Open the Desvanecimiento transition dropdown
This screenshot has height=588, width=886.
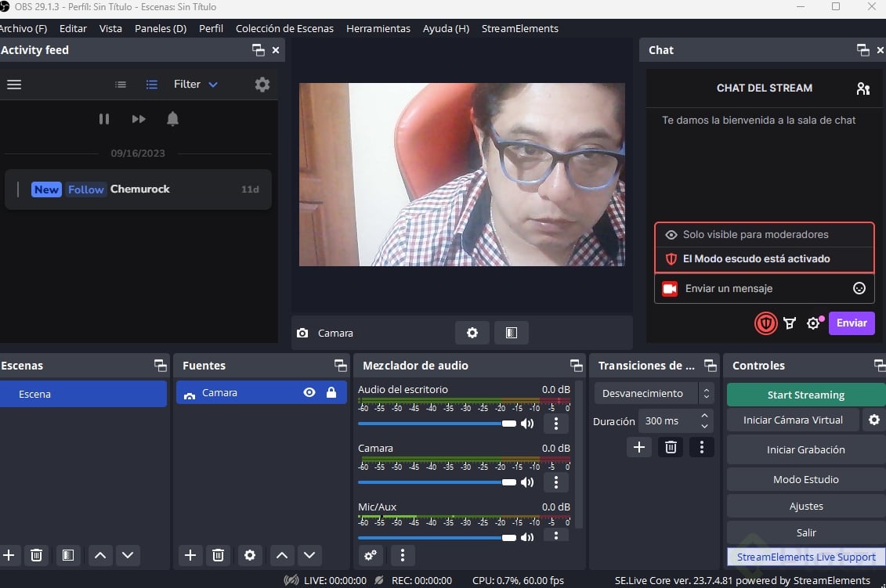tap(653, 393)
